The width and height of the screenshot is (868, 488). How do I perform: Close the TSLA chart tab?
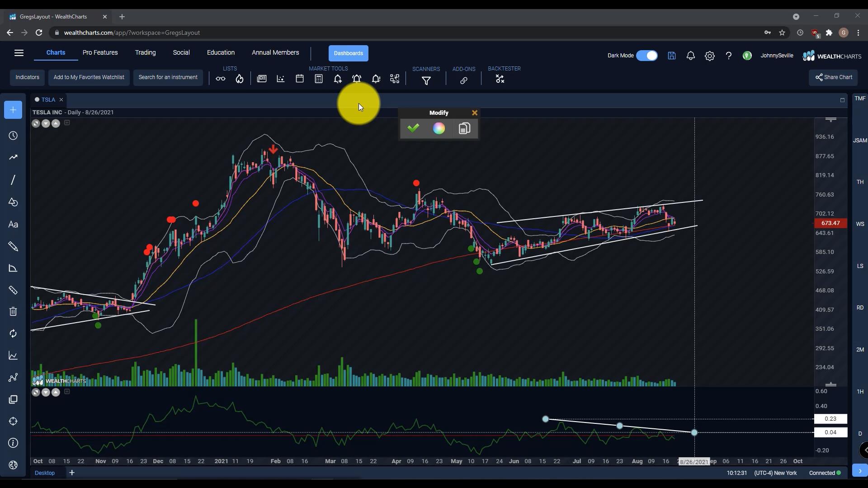pos(61,100)
